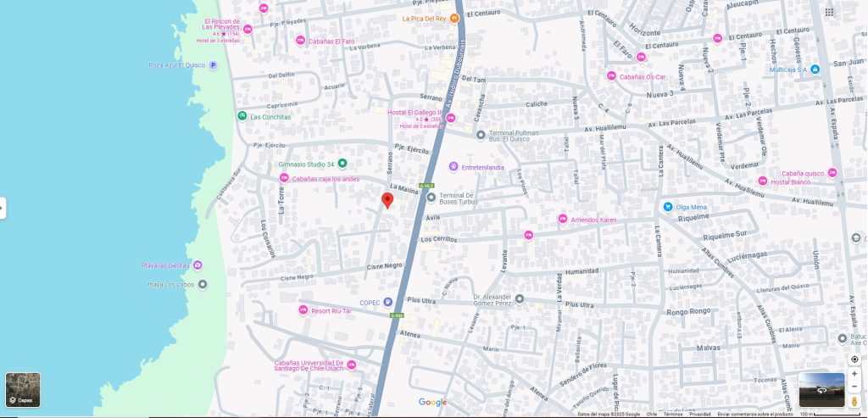Open the Privacidad link in footer
The height and width of the screenshot is (418, 868).
tap(700, 414)
